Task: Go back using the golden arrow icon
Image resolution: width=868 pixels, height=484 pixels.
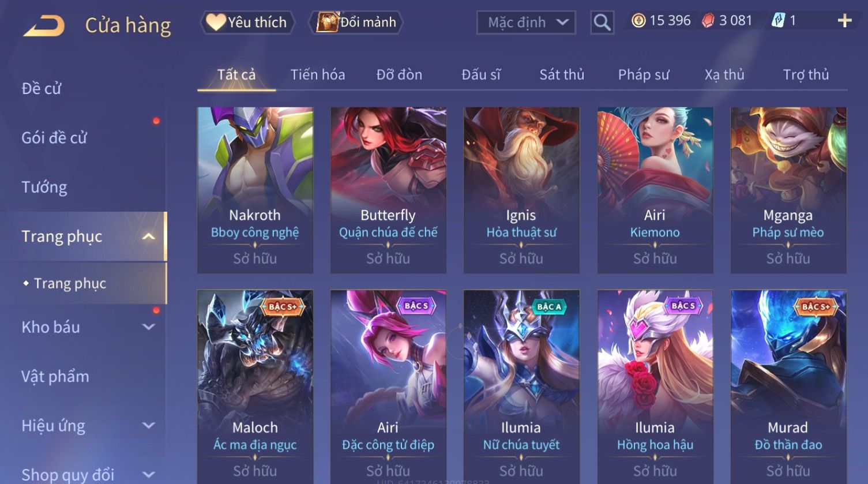Action: [x=44, y=26]
